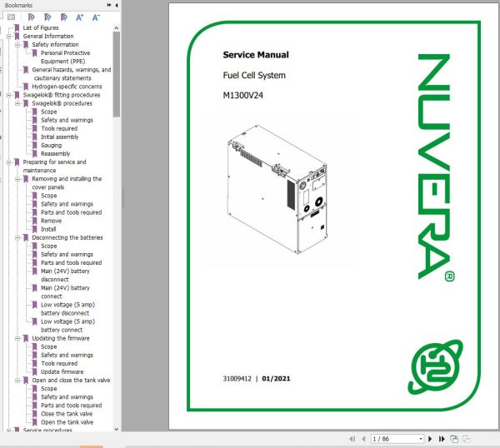Viewport: 500px width, 448px height.
Task: Open Parts and tools required under tank valve
Action: tap(72, 406)
